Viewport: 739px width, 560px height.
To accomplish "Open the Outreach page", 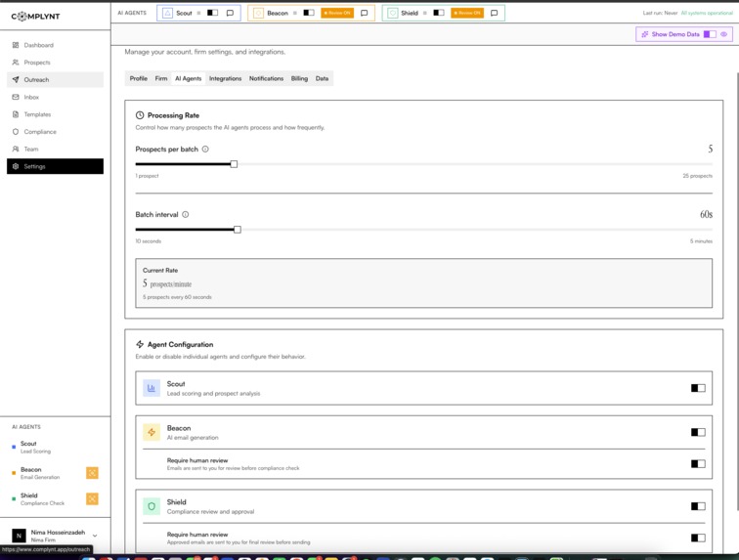I will [x=55, y=80].
